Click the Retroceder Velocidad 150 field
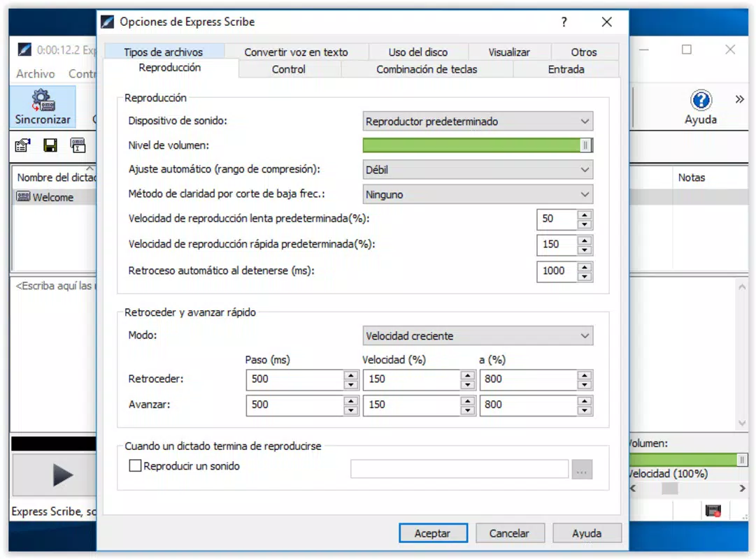This screenshot has width=756, height=559. pyautogui.click(x=412, y=379)
